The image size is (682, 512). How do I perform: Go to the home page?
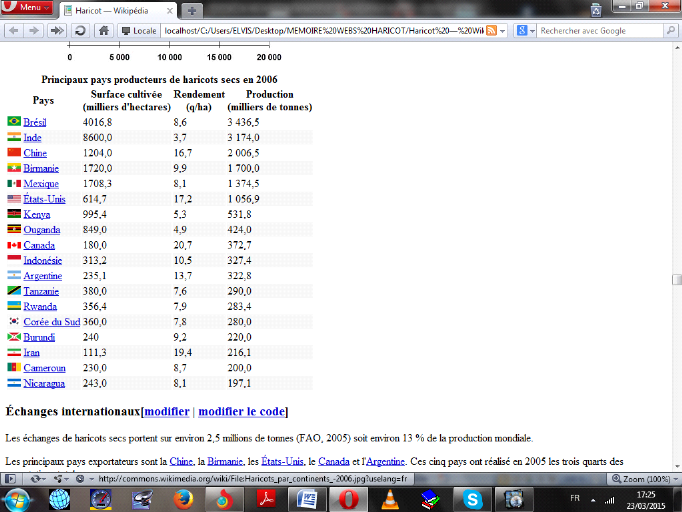tap(104, 30)
